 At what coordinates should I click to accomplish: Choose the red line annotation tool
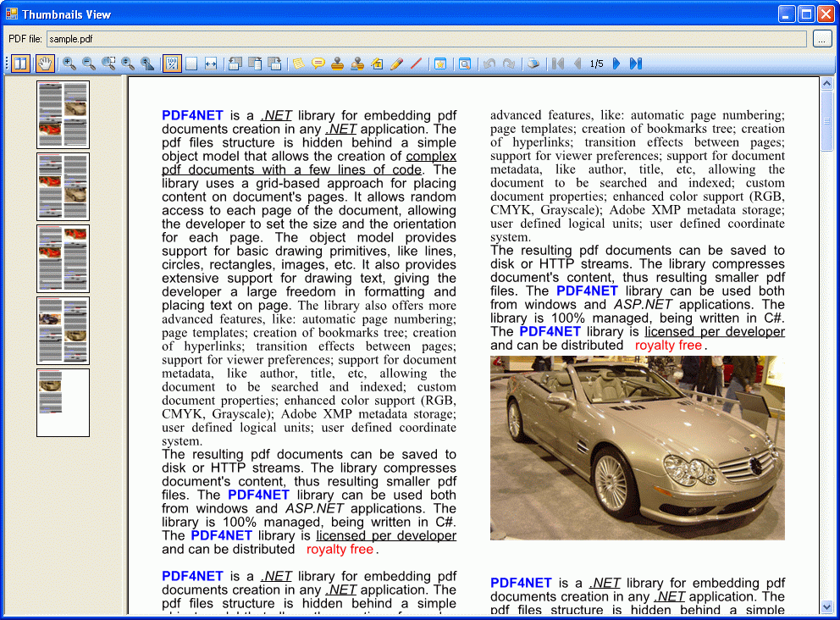[x=416, y=64]
